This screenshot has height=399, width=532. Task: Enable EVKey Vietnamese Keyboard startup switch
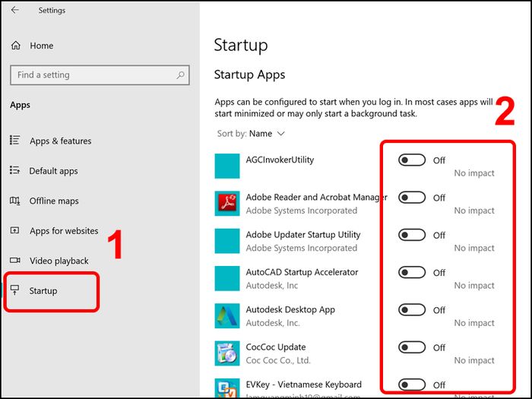(412, 385)
